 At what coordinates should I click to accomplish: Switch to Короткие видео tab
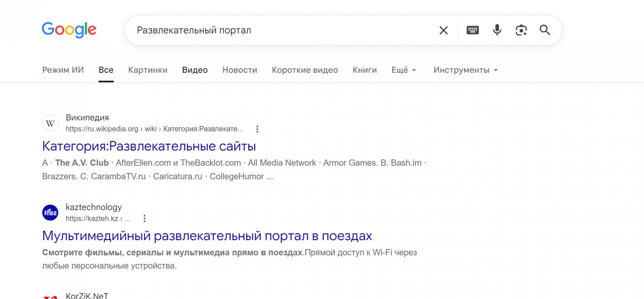pyautogui.click(x=305, y=70)
